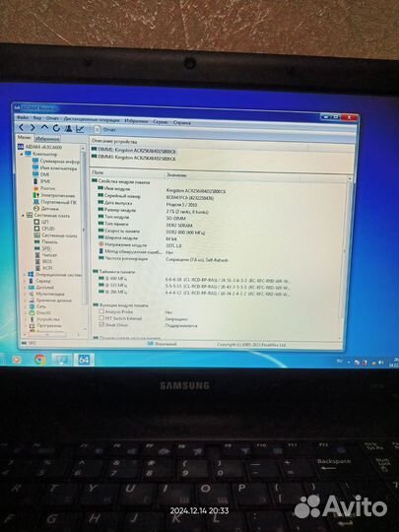Open the Чипсет chip icon
The image size is (399, 532).
[x=37, y=254]
